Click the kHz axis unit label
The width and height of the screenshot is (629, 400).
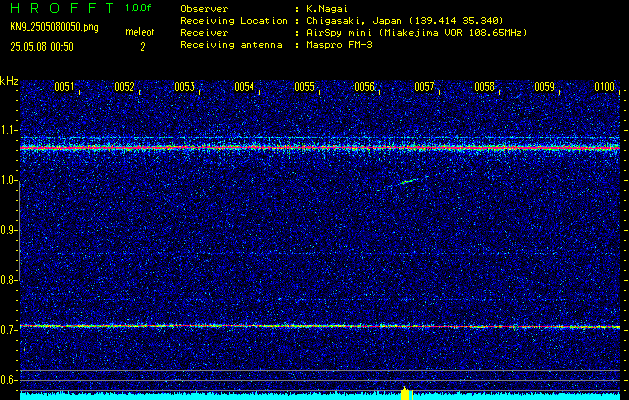tap(9, 81)
